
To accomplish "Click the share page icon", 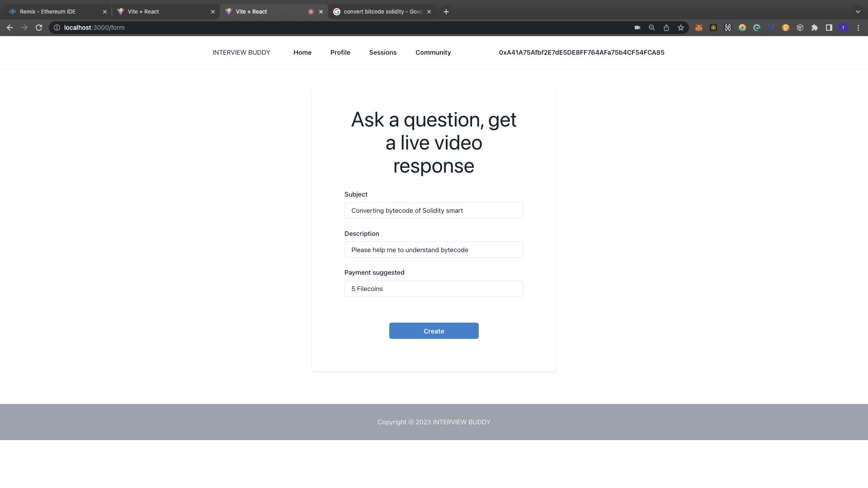I will (x=666, y=28).
